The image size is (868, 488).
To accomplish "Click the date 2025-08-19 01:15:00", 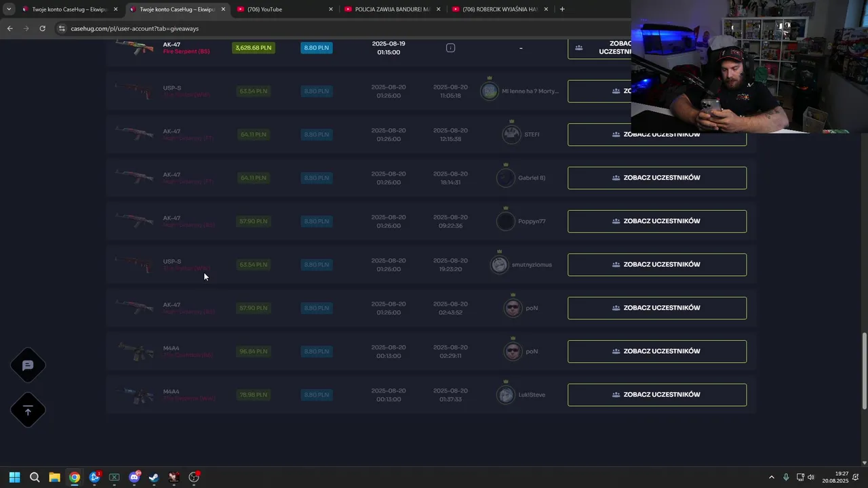I will 389,47.
